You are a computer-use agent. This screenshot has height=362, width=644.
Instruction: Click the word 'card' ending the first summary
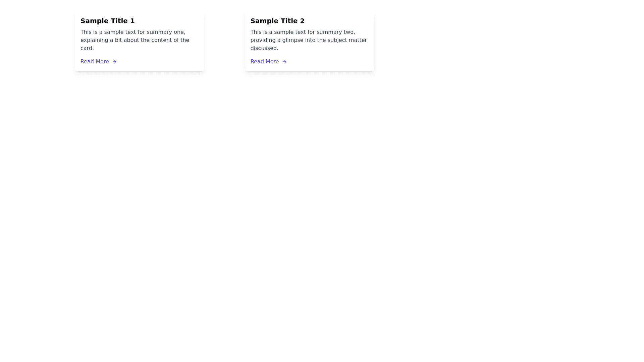point(86,48)
